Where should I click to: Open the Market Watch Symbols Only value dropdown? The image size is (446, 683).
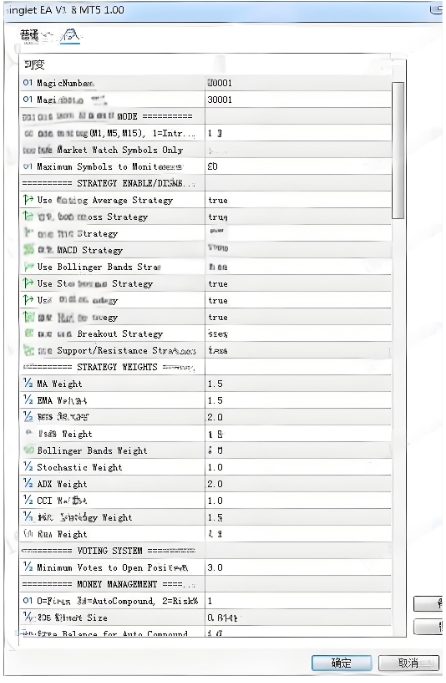[298, 150]
